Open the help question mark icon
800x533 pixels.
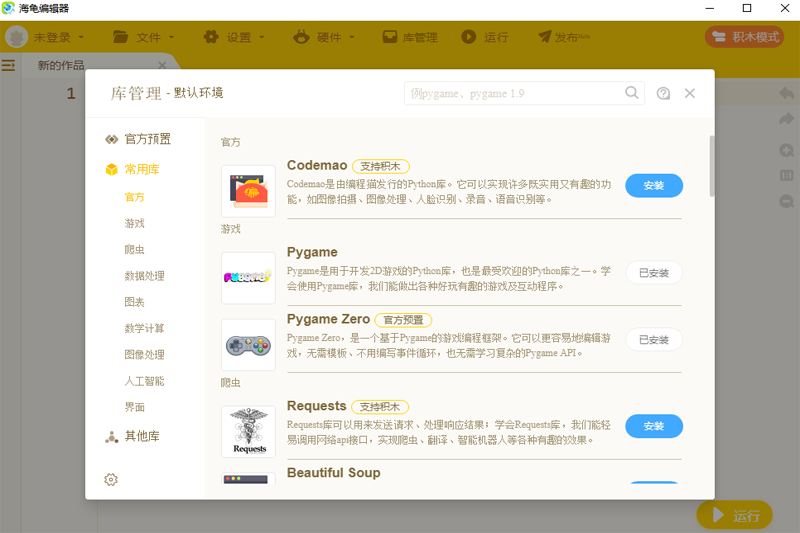point(664,93)
